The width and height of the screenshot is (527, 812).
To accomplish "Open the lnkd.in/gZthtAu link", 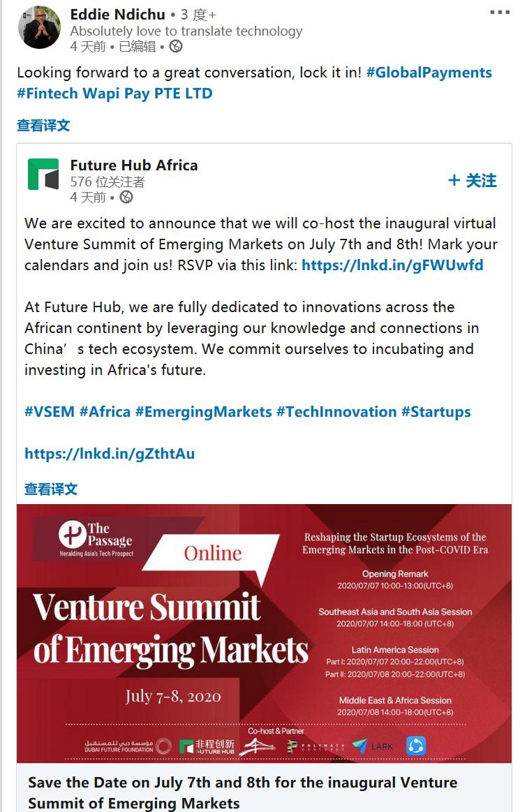I will 110,454.
